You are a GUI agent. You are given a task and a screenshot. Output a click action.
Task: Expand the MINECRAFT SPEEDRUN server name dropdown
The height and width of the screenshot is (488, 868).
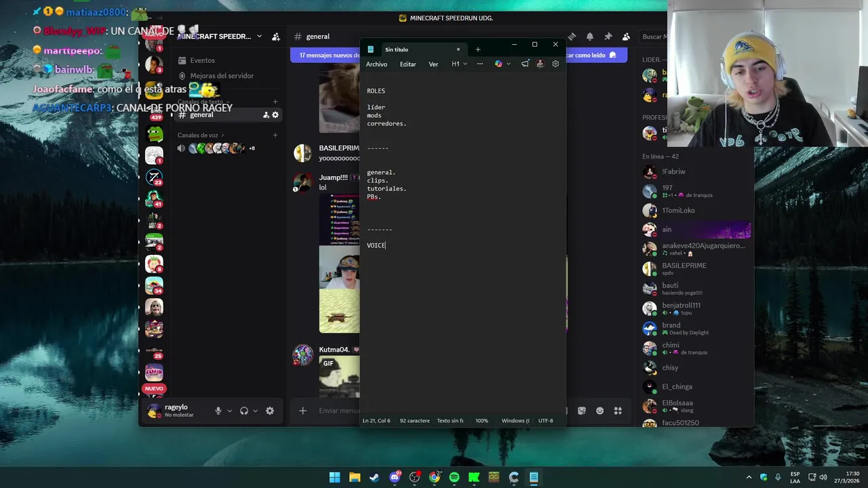coord(259,37)
